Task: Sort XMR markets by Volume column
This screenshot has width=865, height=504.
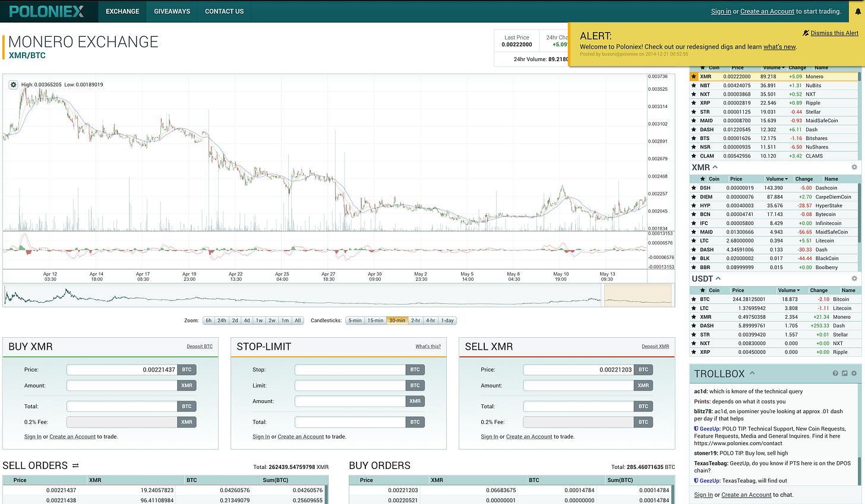Action: [x=776, y=179]
